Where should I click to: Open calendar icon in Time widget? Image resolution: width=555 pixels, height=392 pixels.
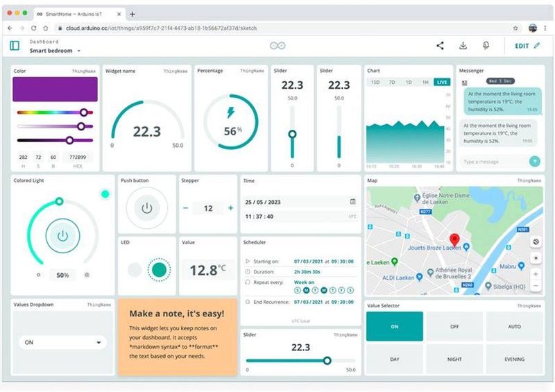tap(352, 202)
